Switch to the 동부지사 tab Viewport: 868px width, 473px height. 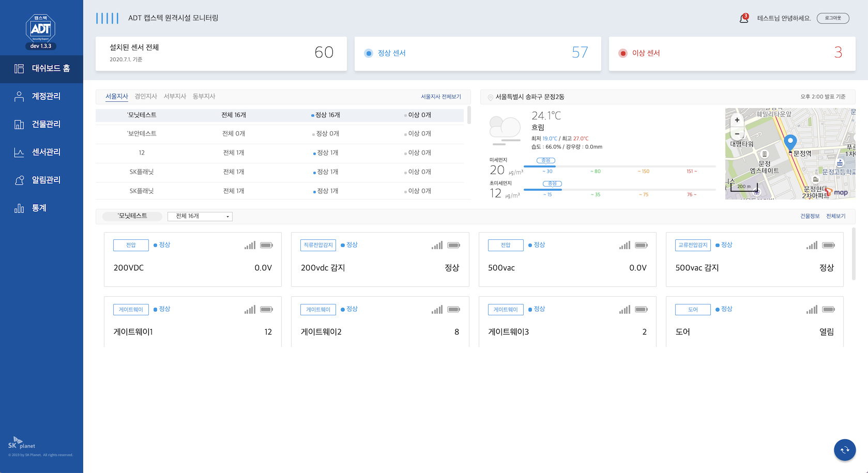[204, 96]
